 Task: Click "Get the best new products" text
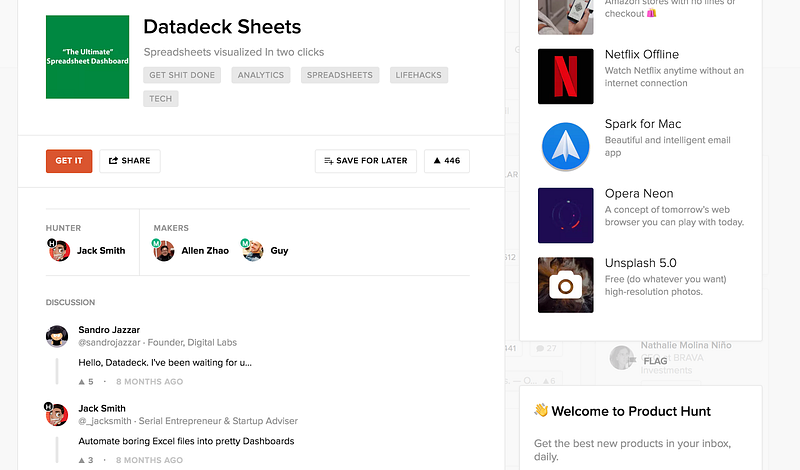(633, 450)
